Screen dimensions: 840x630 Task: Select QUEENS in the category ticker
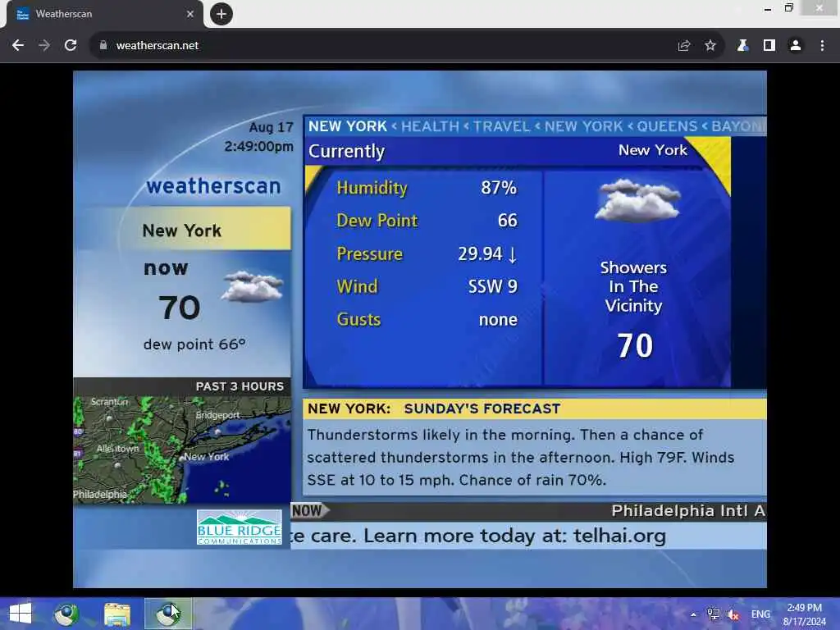pos(667,126)
